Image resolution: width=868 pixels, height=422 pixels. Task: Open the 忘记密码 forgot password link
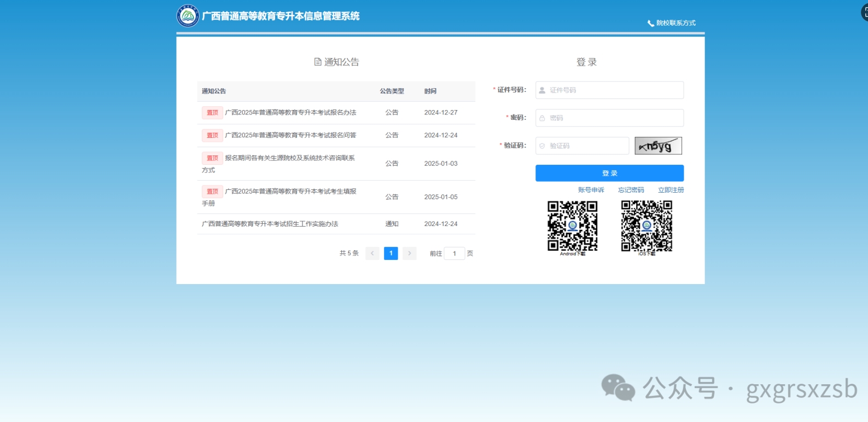(x=631, y=190)
